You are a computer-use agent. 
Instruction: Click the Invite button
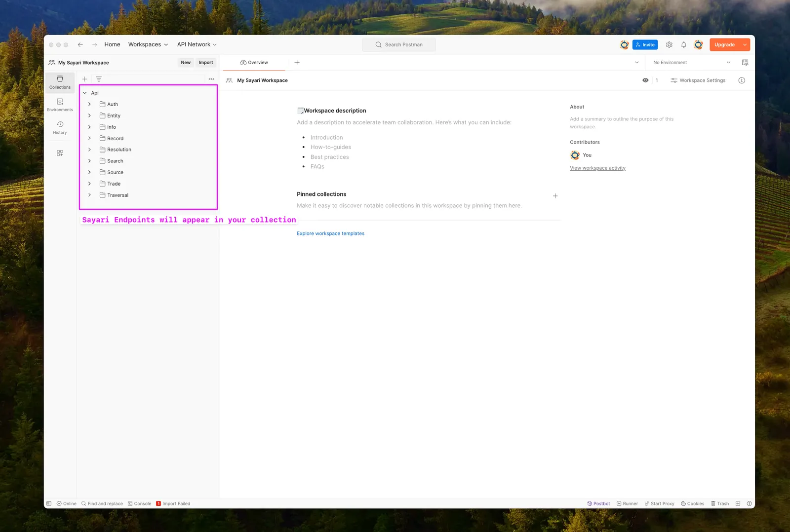click(645, 44)
